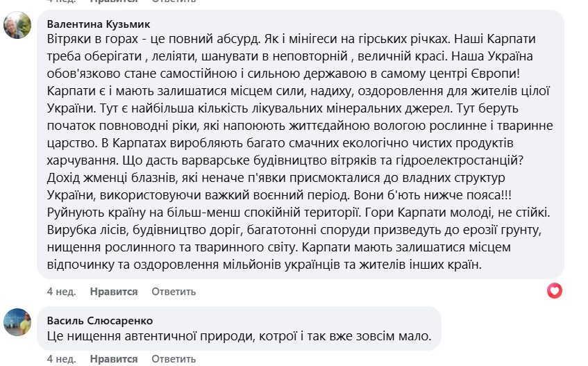Click Ответить under Василь Слюсаренко's comment

click(x=169, y=359)
